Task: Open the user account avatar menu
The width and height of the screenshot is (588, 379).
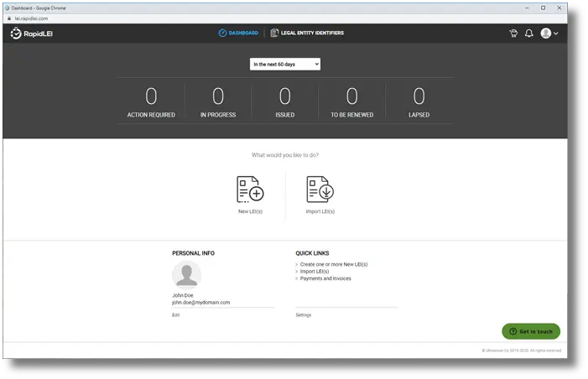Action: click(x=549, y=34)
